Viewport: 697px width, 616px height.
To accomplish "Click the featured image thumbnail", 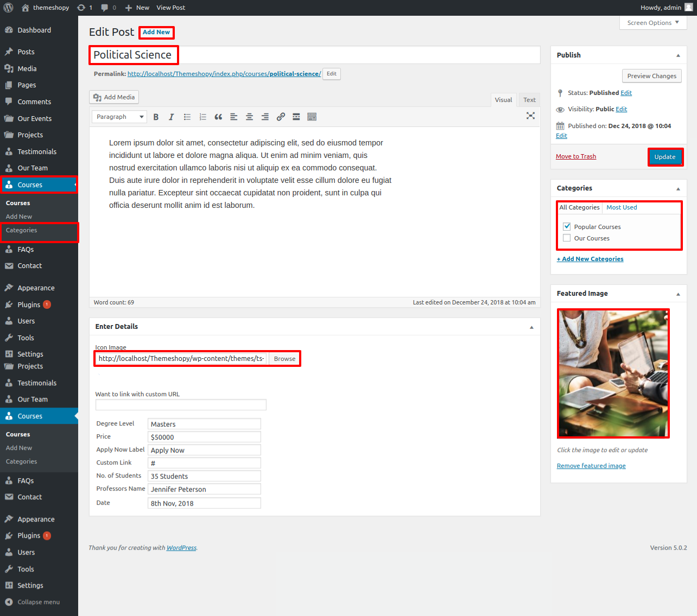I will tap(613, 373).
